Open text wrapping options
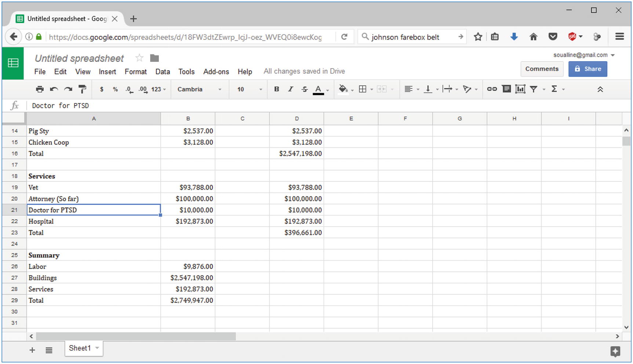 pyautogui.click(x=447, y=89)
